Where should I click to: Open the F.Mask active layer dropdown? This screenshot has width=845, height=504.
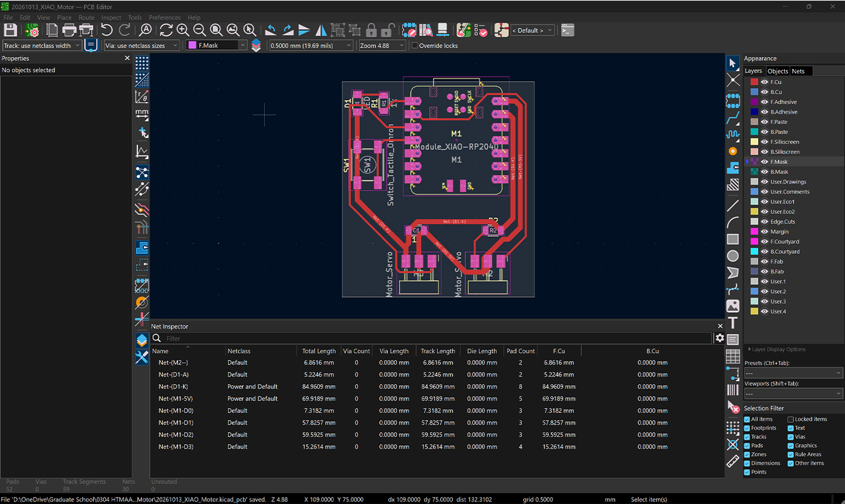click(217, 46)
